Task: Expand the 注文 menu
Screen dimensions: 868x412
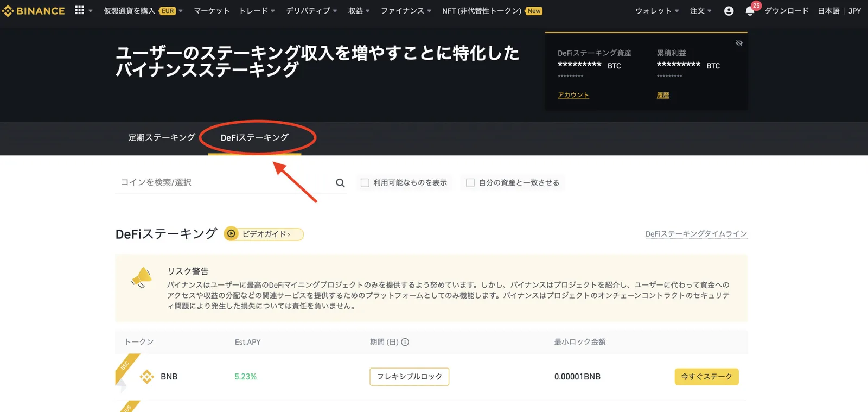Action: (x=700, y=11)
